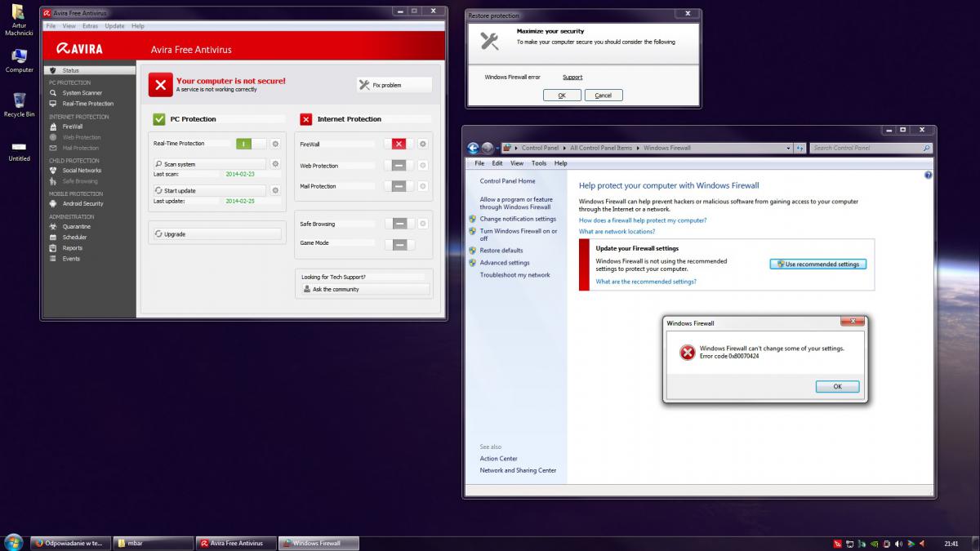Screen dimensions: 980x551
Task: Click the search magnifier in Control Panel
Action: tap(927, 148)
